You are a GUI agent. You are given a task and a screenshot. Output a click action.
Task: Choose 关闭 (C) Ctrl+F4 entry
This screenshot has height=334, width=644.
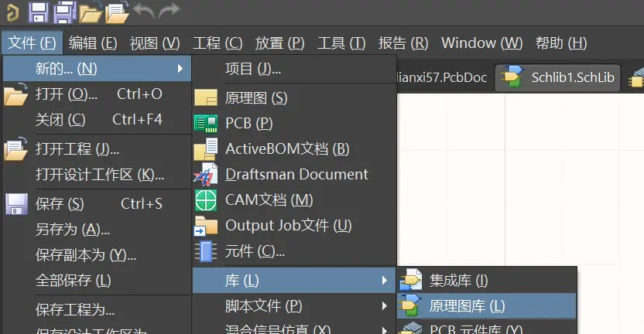tap(97, 120)
